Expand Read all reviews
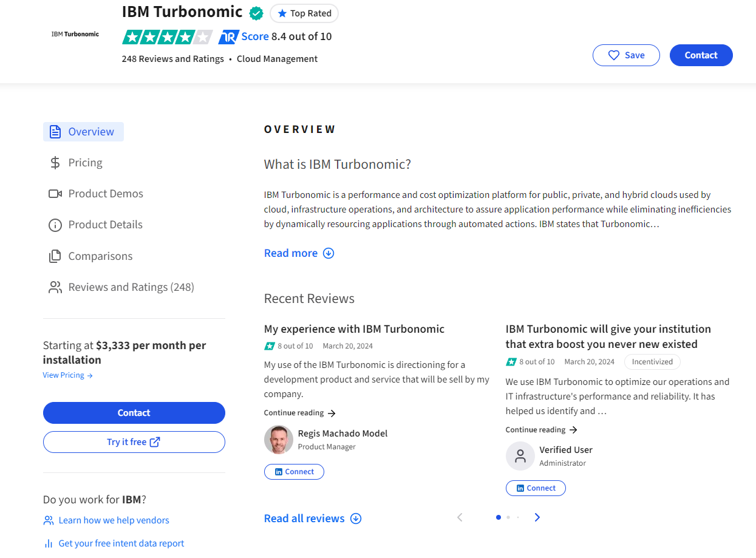 click(x=313, y=519)
